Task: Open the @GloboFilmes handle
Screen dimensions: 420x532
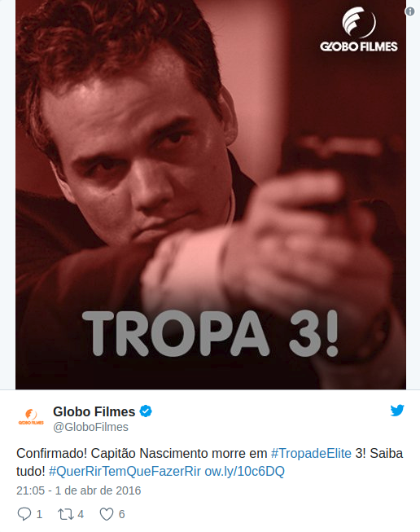Action: click(x=90, y=427)
